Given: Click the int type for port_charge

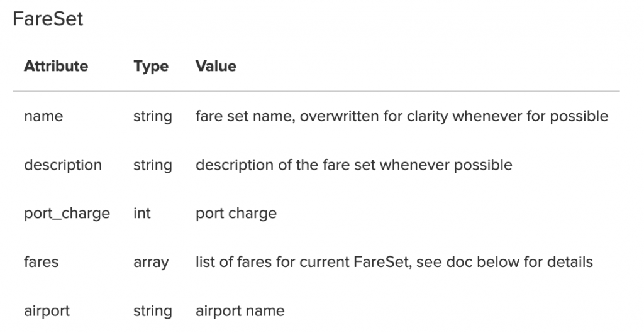Looking at the screenshot, I should [x=142, y=213].
